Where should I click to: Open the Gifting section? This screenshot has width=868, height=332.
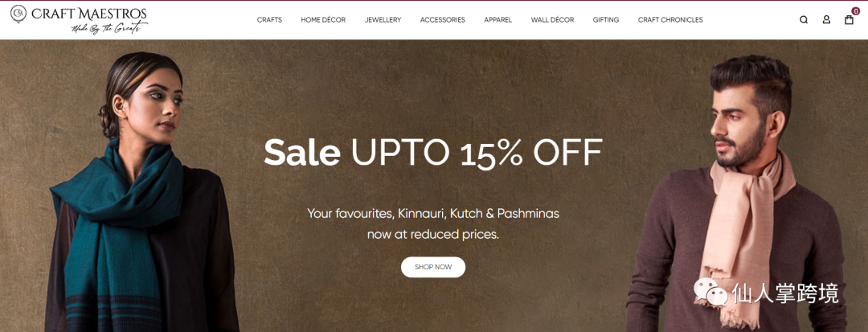(x=606, y=20)
